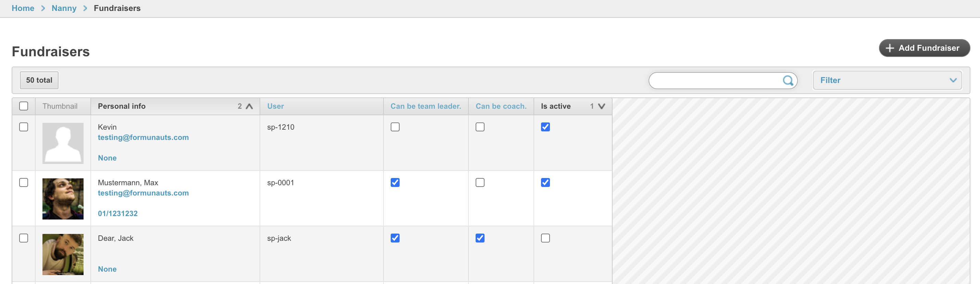Open the Filter dropdown
This screenshot has width=980, height=284.
887,81
